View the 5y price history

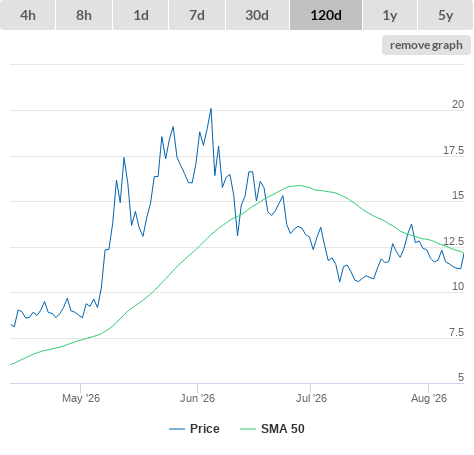pyautogui.click(x=445, y=15)
